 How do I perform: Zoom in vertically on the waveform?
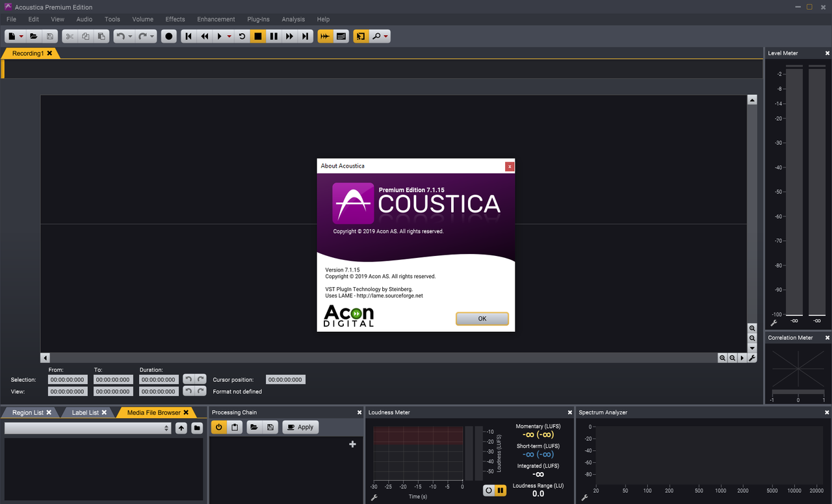752,329
